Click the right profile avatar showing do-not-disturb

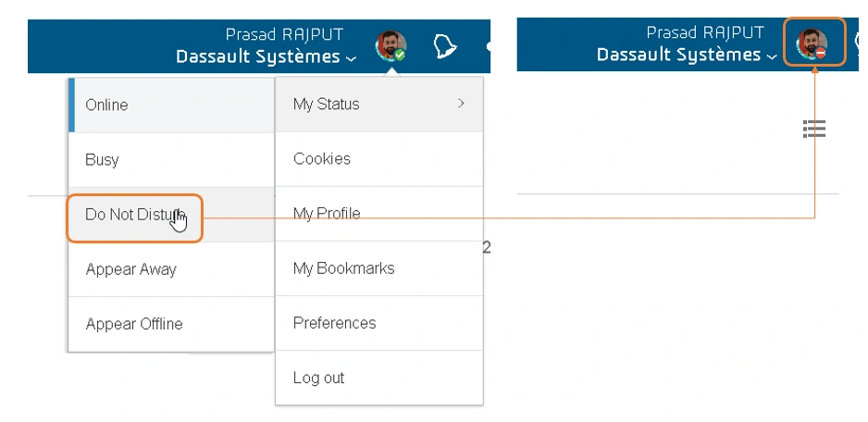point(812,43)
